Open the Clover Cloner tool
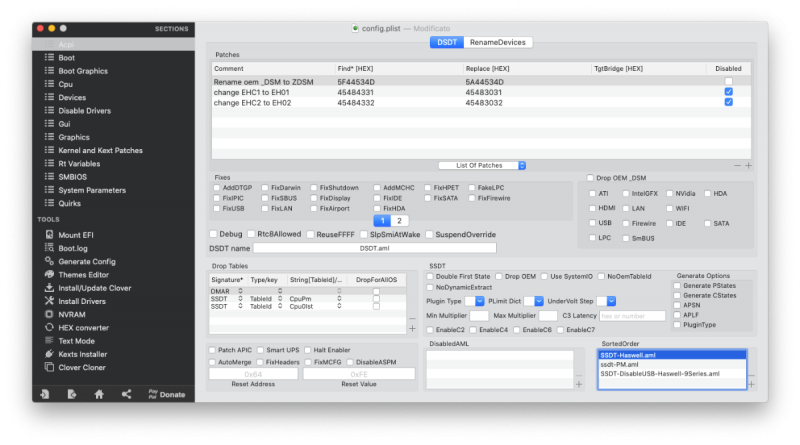 coord(83,367)
